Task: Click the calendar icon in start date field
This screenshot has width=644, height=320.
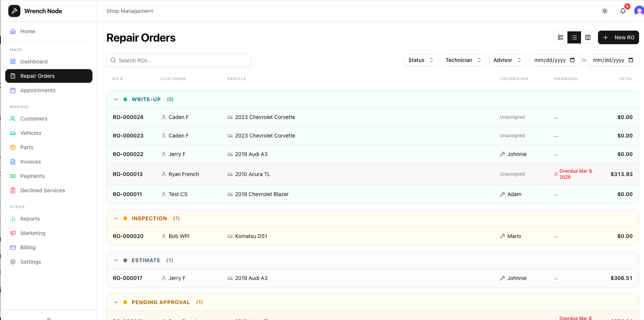Action: (572, 60)
